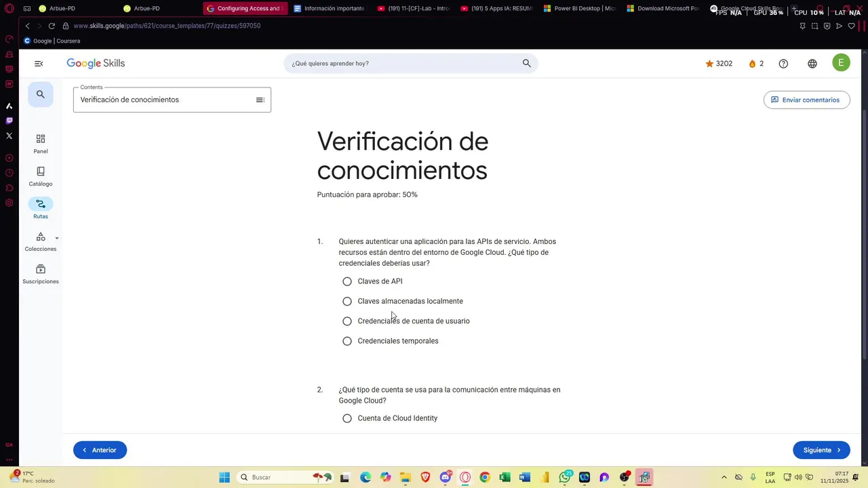Expand the contents list icon
The image size is (868, 488).
[x=260, y=100]
